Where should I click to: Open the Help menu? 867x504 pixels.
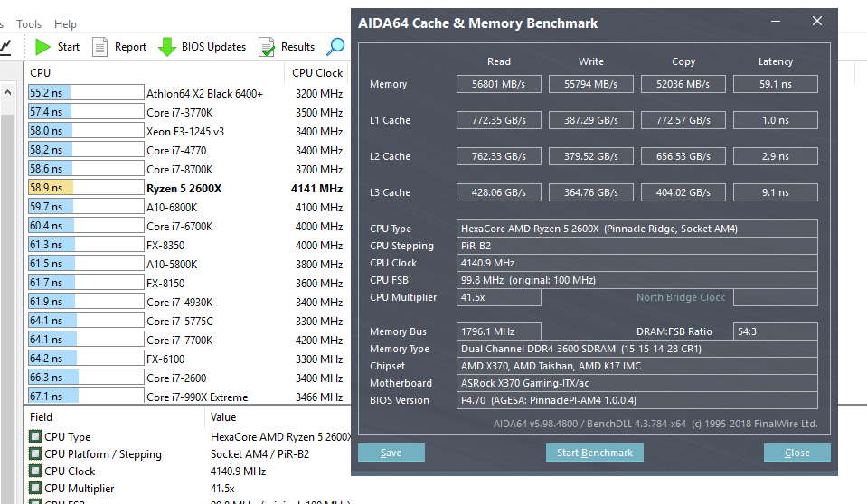tap(65, 23)
